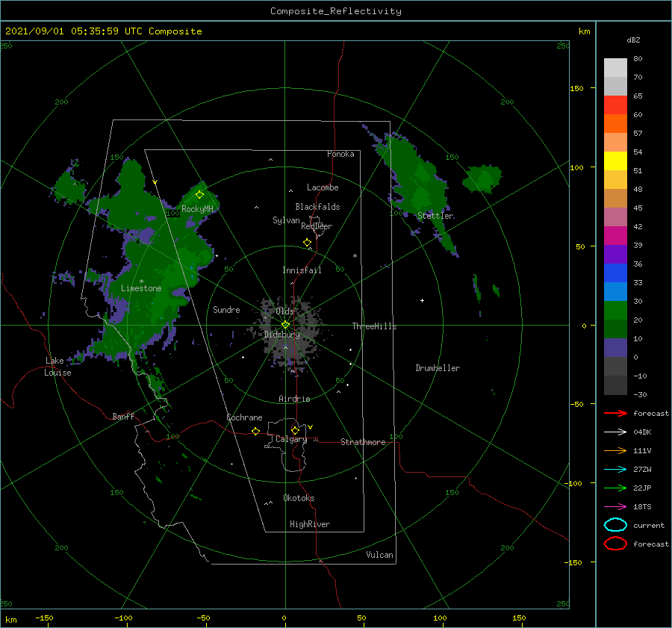Screen dimensions: 672x628
Task: Click the green 22JP arrow in legend
Action: [x=615, y=488]
